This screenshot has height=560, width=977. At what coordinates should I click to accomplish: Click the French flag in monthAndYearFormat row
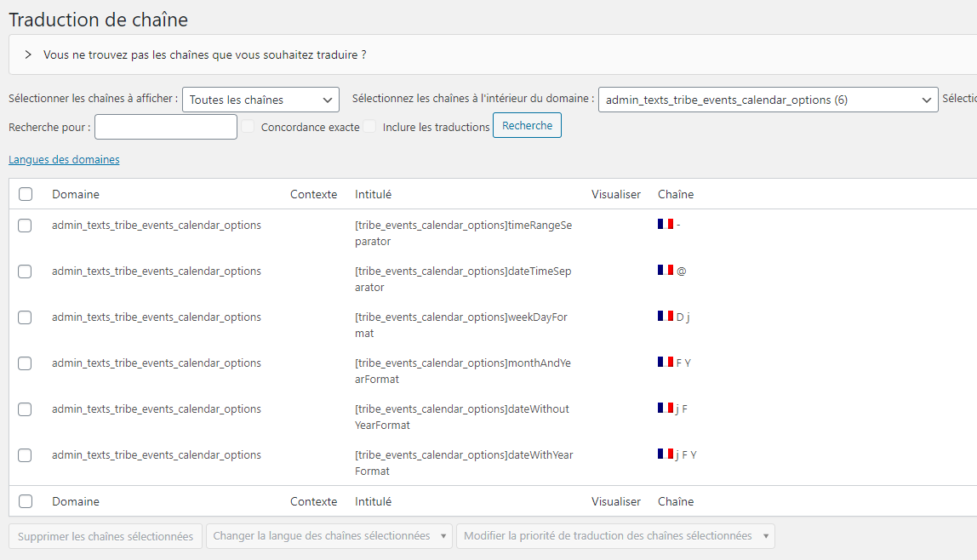(x=665, y=362)
